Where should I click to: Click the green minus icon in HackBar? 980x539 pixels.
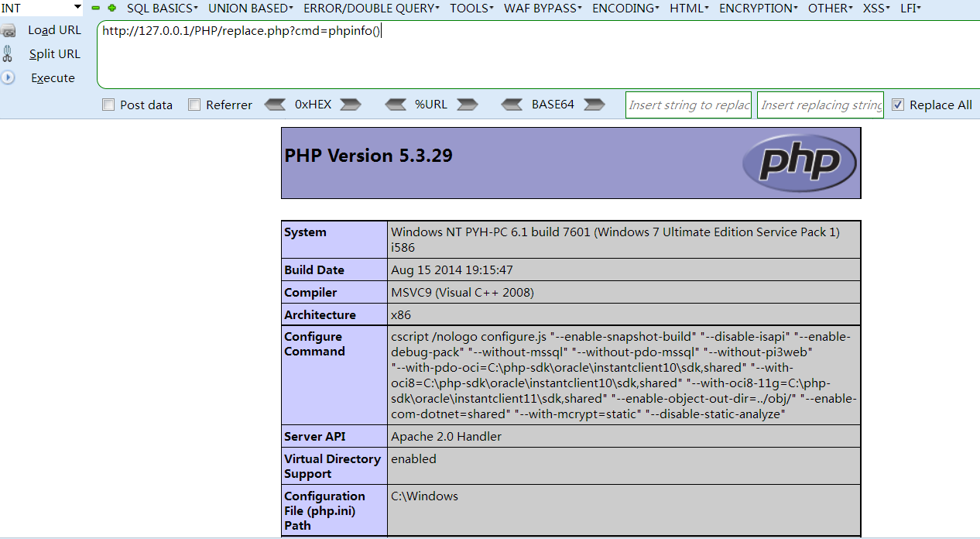tap(96, 8)
